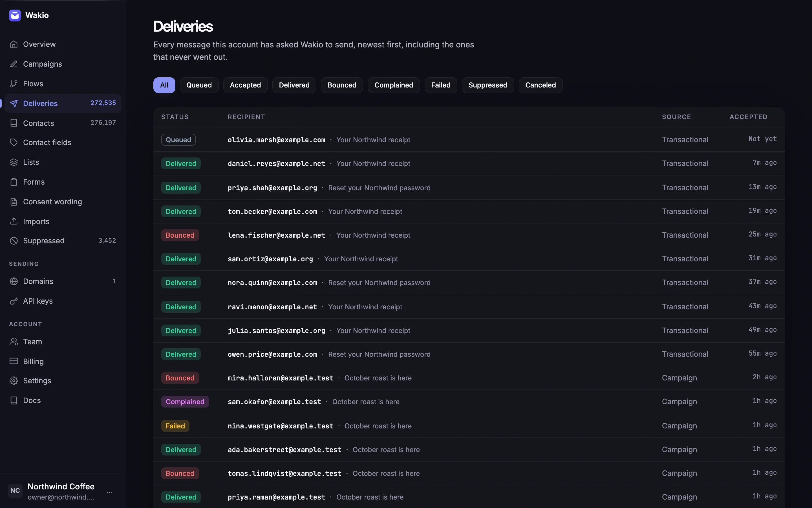The image size is (812, 508).
Task: Open account menu with three dots
Action: pyautogui.click(x=109, y=492)
